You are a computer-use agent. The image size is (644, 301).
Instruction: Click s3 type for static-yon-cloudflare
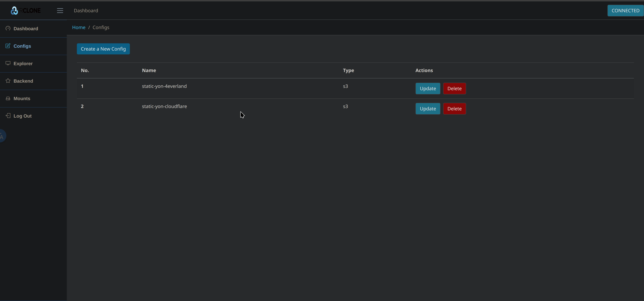click(345, 106)
